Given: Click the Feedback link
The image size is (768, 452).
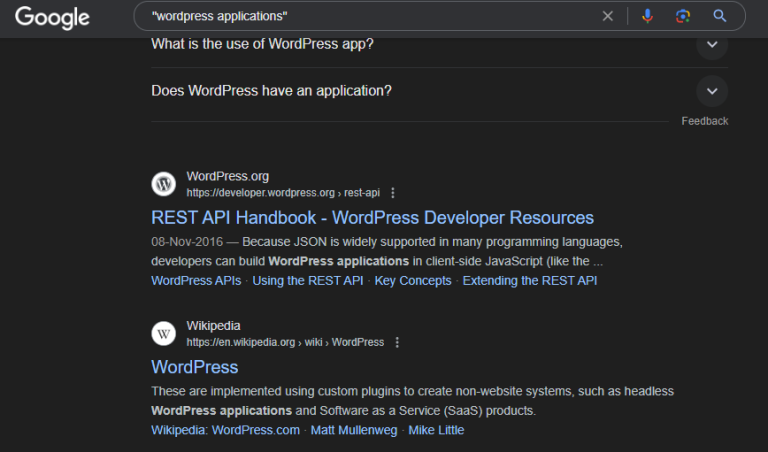Looking at the screenshot, I should [x=704, y=121].
